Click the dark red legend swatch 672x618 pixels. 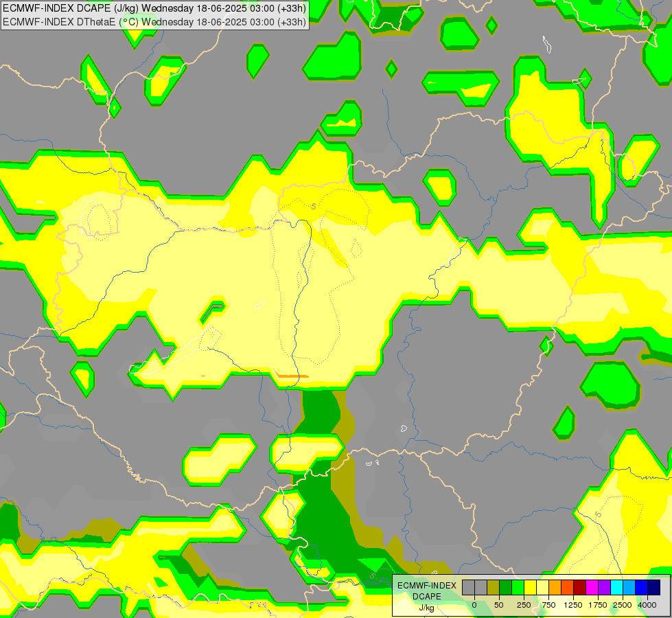(580, 587)
